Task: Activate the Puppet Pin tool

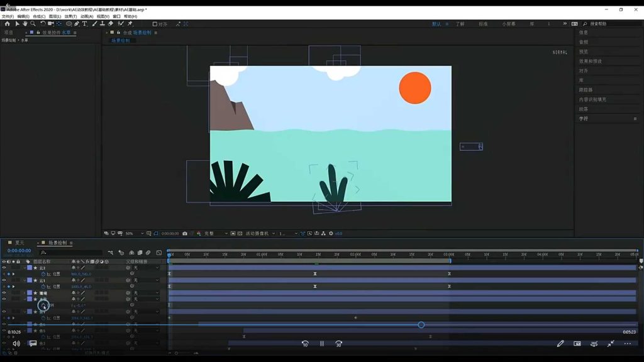Action: (130, 24)
